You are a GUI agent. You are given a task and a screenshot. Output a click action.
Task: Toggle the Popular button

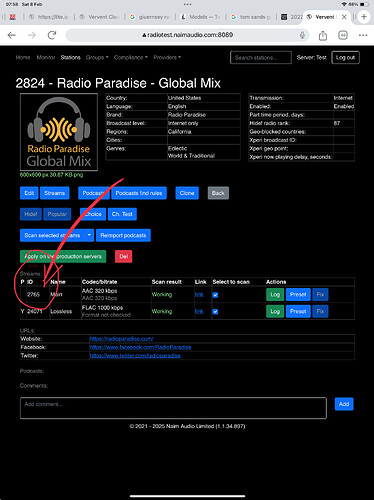pyautogui.click(x=57, y=214)
